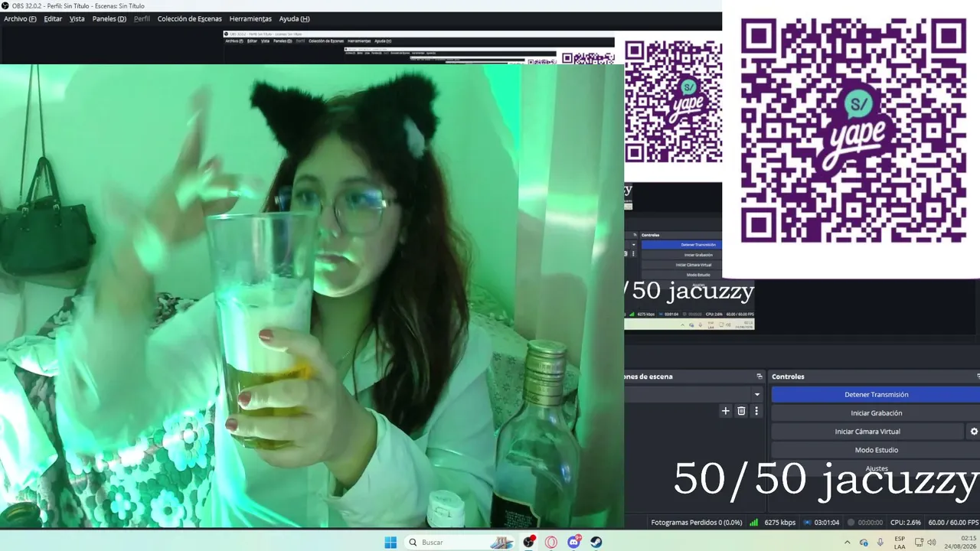This screenshot has height=551, width=980.
Task: Open the Ayuda menu
Action: coord(294,18)
